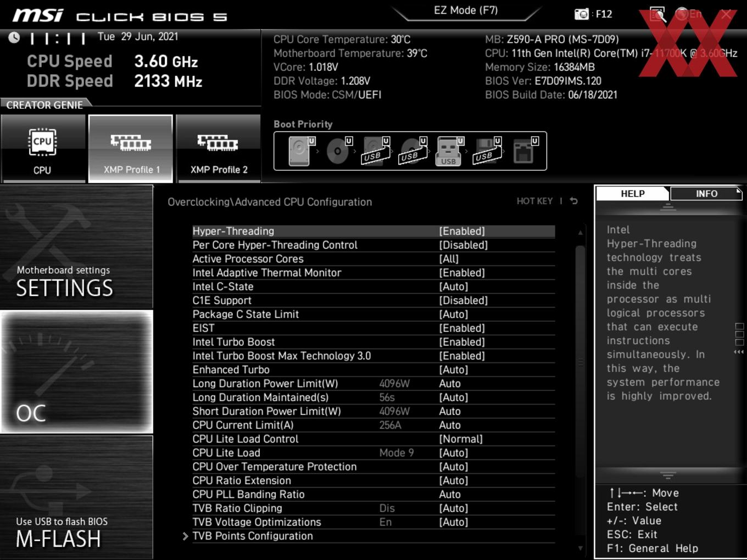Click the Boot Priority label
The height and width of the screenshot is (560, 747).
[x=303, y=124]
